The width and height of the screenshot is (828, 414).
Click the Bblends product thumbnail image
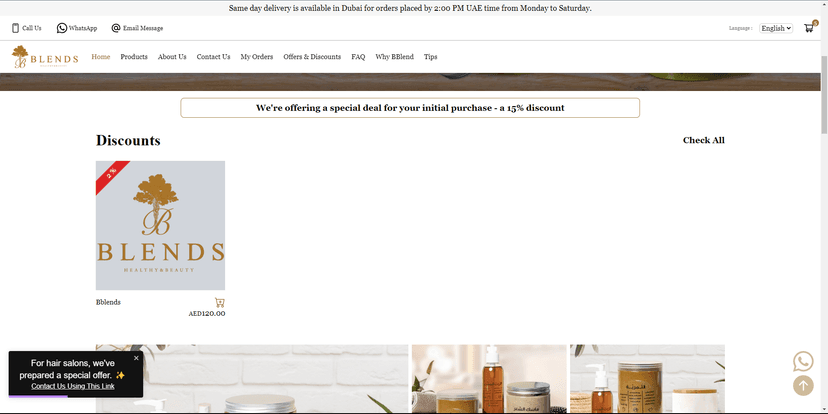(160, 225)
